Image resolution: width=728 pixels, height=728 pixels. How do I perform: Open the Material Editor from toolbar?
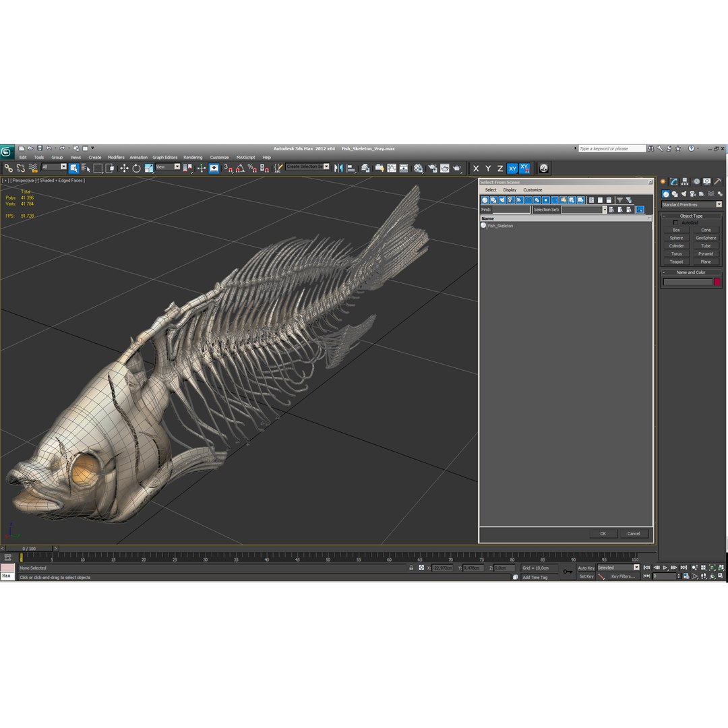419,168
